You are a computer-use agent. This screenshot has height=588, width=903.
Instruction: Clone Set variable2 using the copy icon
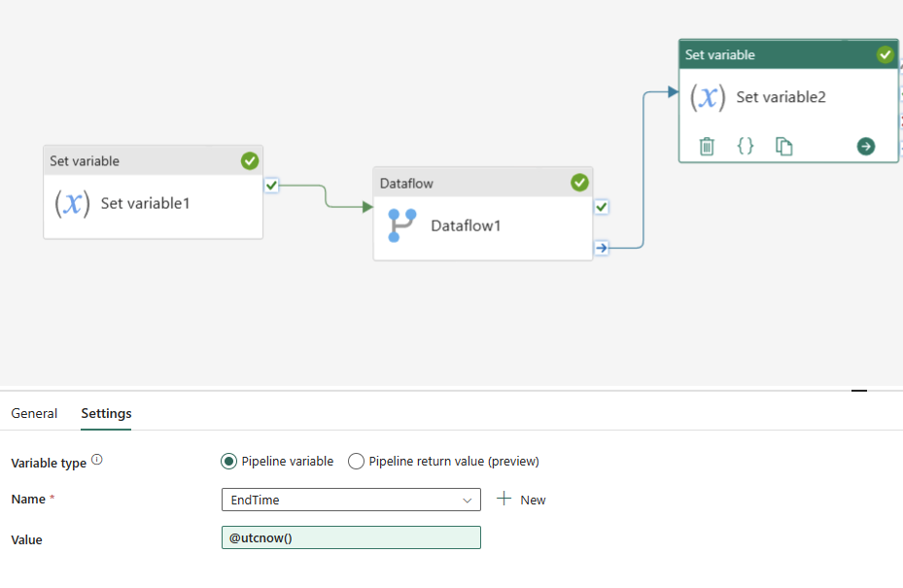(783, 146)
